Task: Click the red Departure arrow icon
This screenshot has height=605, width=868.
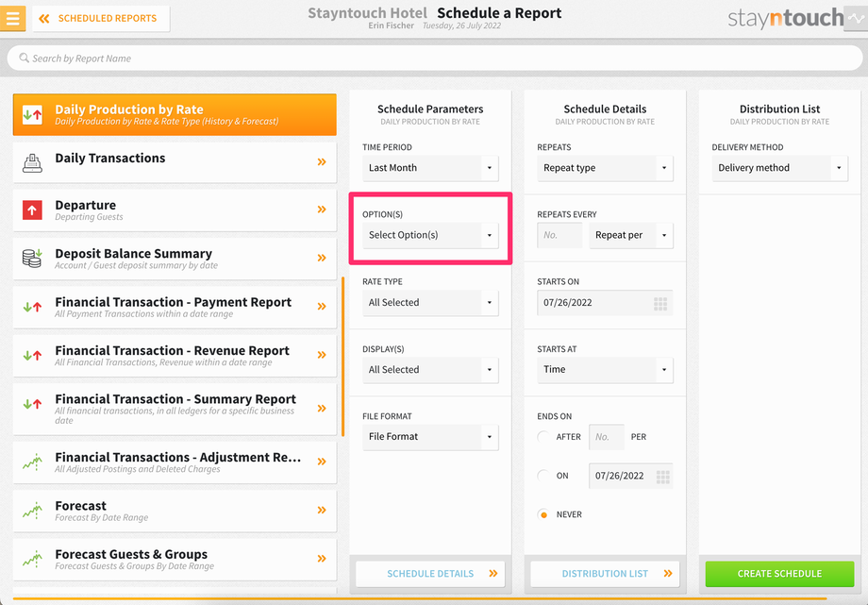Action: [32, 210]
